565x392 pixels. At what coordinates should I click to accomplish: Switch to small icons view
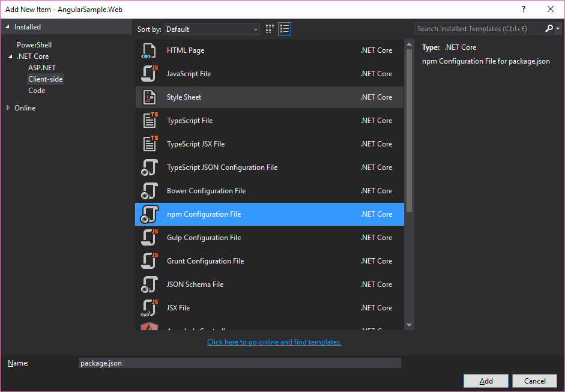point(269,28)
